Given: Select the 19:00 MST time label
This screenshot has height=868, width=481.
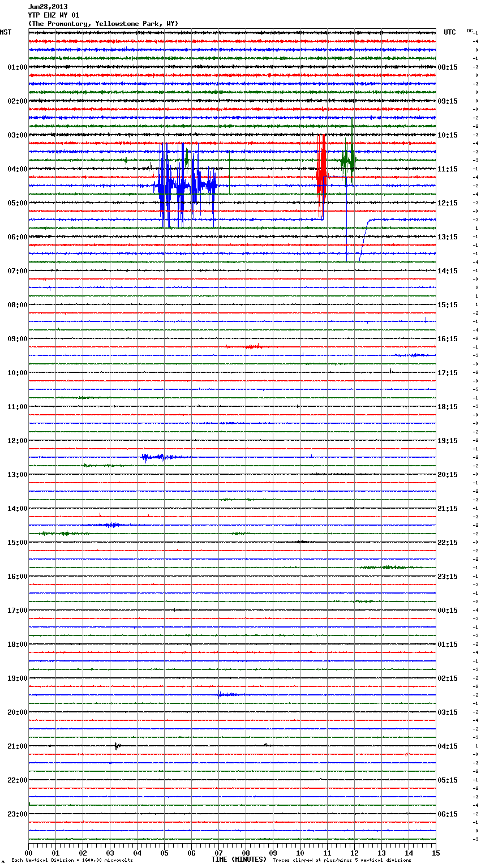Looking at the screenshot, I should 18,678.
